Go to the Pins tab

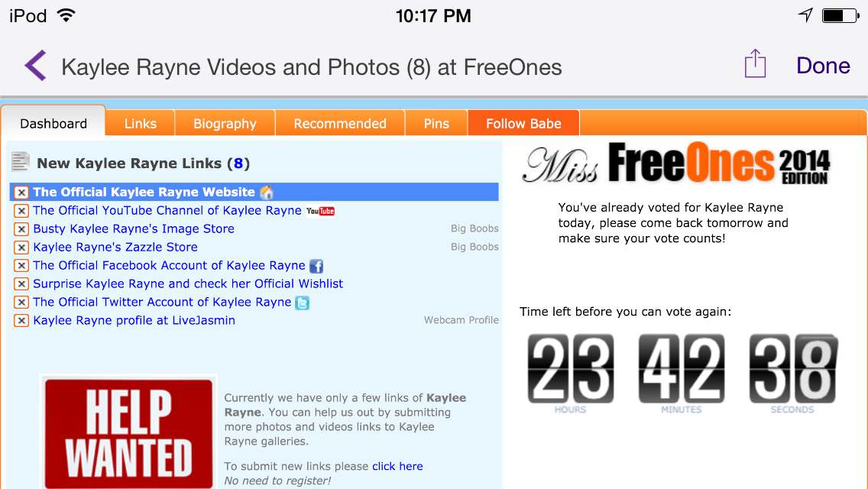point(436,124)
